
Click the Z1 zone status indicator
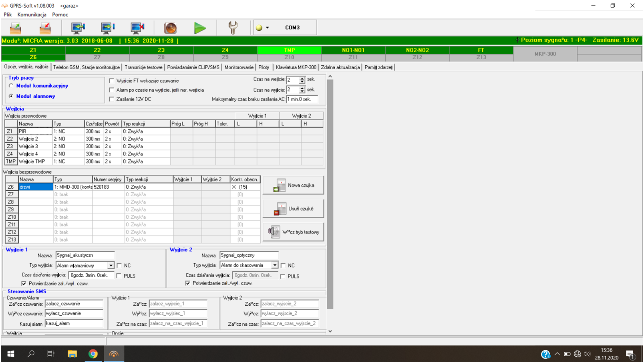click(33, 50)
